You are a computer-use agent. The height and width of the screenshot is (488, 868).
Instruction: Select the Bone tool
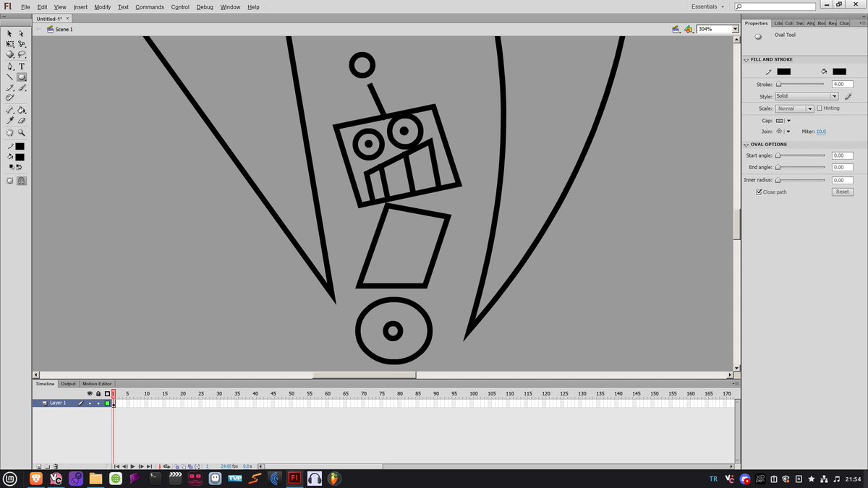click(10, 111)
